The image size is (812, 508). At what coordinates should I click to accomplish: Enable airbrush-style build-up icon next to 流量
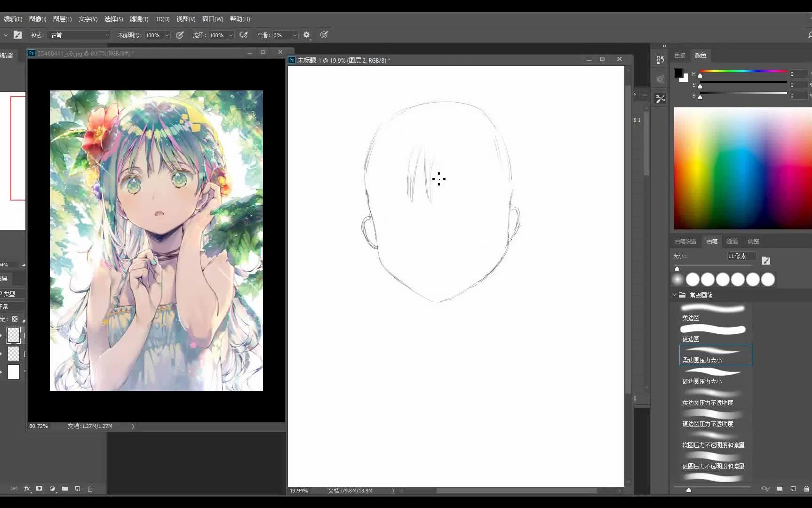pos(244,35)
